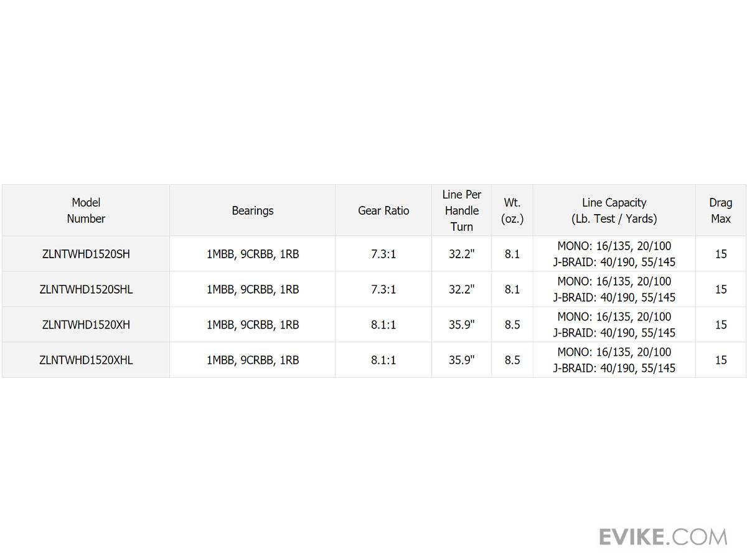
Task: Select the 8.5 weight in ZLNTWHD1520XHL row
Action: click(512, 360)
